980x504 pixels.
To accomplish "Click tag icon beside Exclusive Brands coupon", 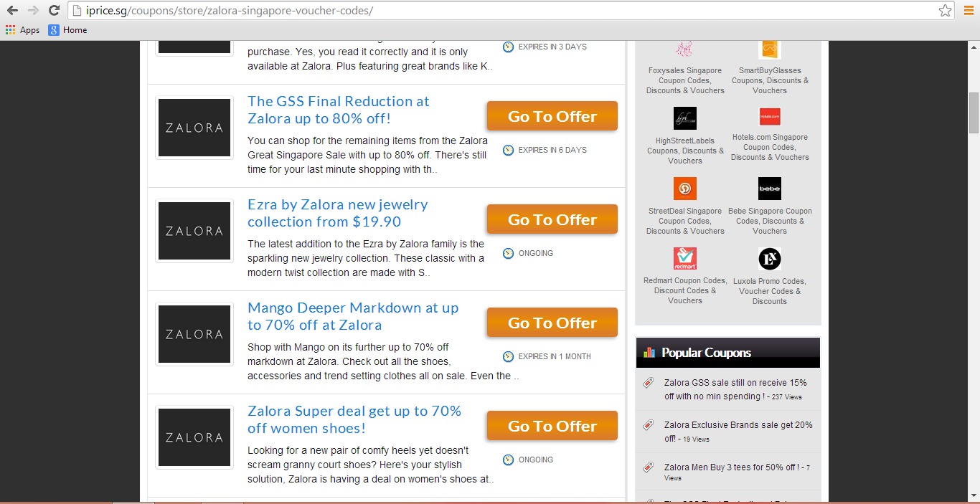I will point(649,424).
